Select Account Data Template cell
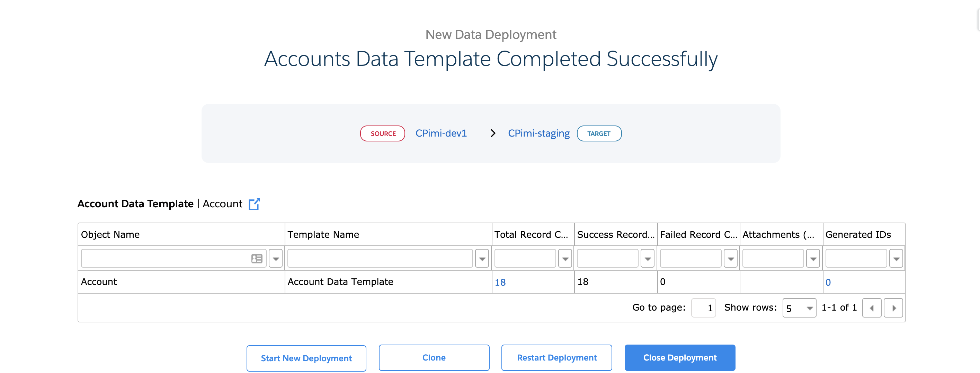The width and height of the screenshot is (980, 373). (x=388, y=282)
